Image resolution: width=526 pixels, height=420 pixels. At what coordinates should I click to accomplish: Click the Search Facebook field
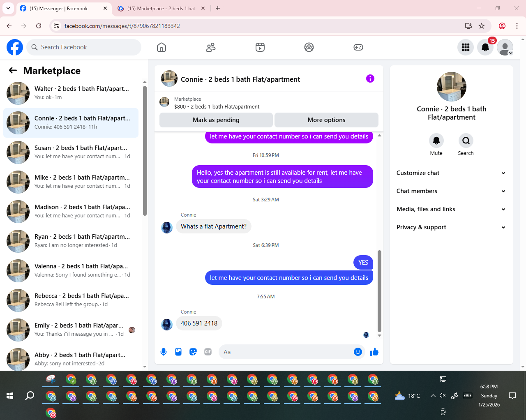point(84,47)
